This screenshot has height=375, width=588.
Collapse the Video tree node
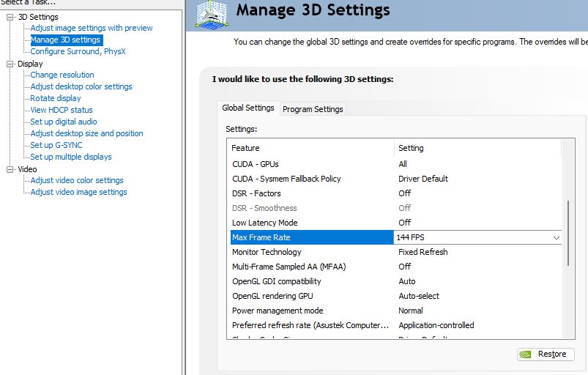(x=10, y=169)
